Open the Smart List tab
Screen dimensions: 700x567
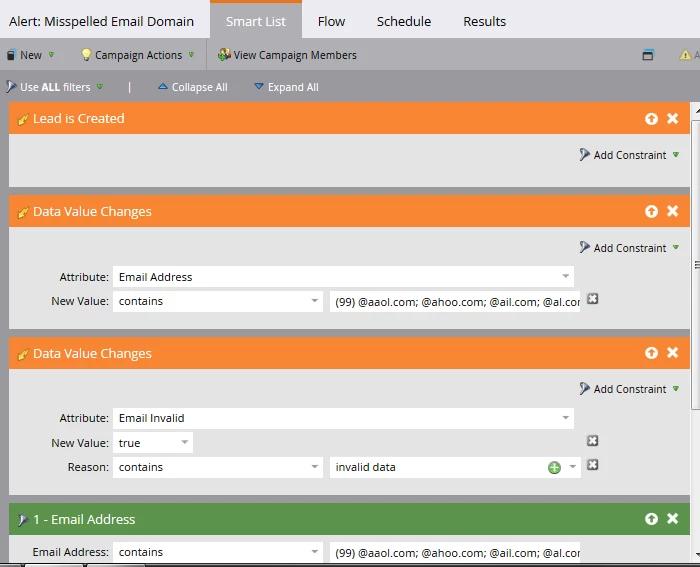tap(256, 21)
